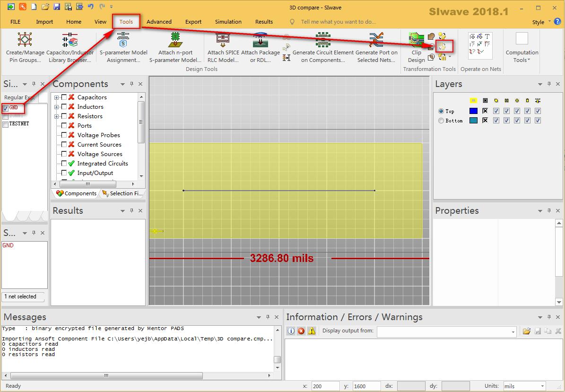Viewport: 565px width, 392px height.
Task: Open Capacitor/Inductor Library Browser
Action: [x=70, y=41]
